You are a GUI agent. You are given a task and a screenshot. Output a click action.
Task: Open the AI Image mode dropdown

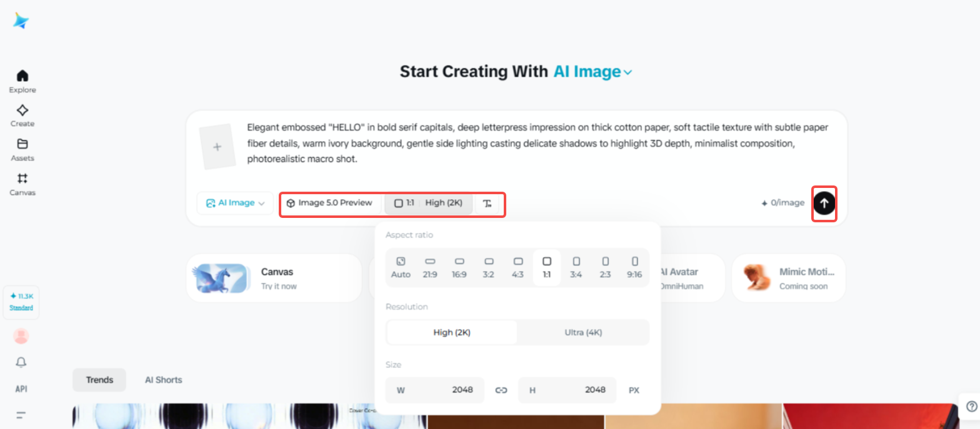pos(236,203)
